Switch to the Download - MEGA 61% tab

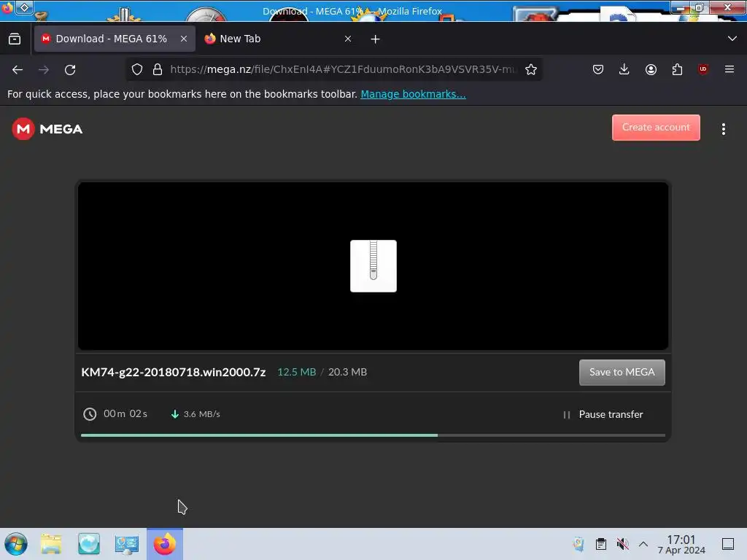[x=115, y=39]
